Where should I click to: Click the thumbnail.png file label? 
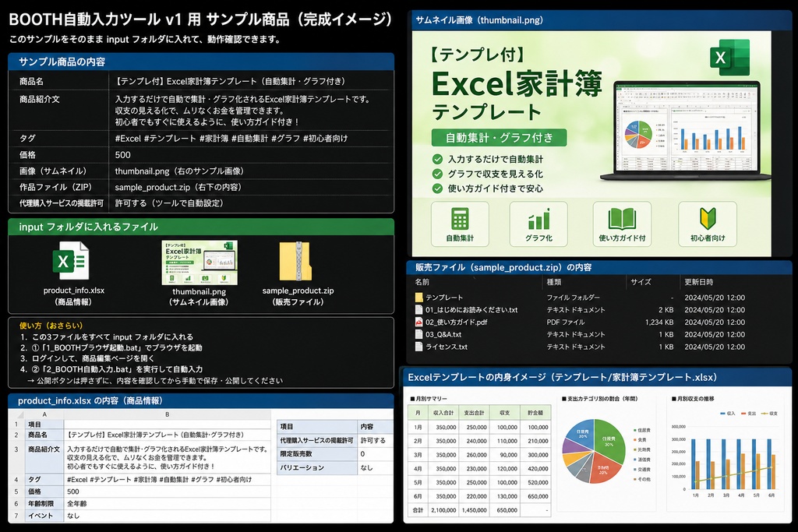199,291
